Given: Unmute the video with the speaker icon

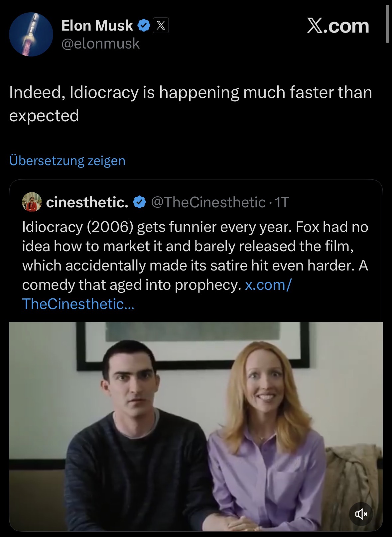Looking at the screenshot, I should click(361, 514).
